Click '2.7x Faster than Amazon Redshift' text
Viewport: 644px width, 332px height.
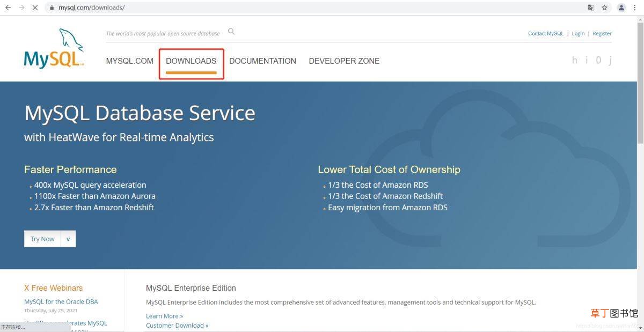[x=94, y=208]
